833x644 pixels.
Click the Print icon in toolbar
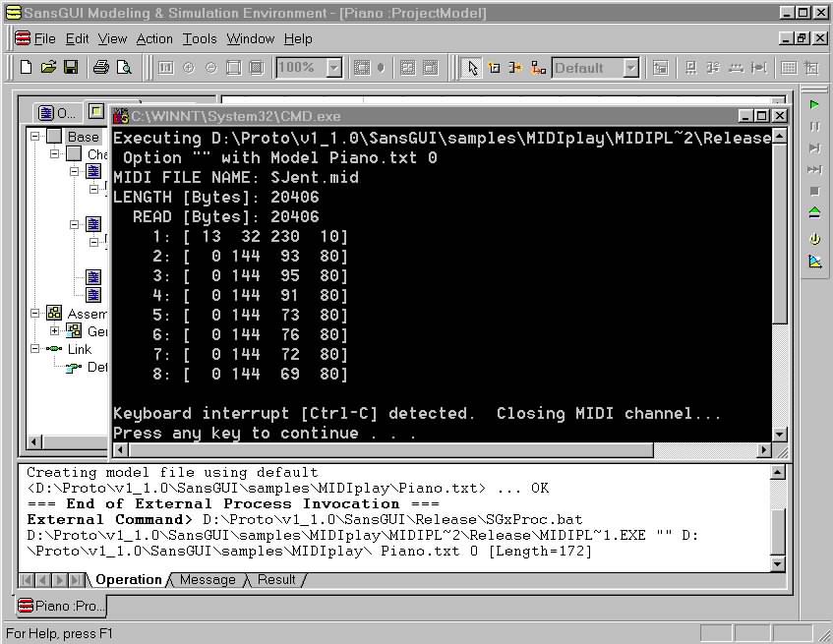point(100,68)
